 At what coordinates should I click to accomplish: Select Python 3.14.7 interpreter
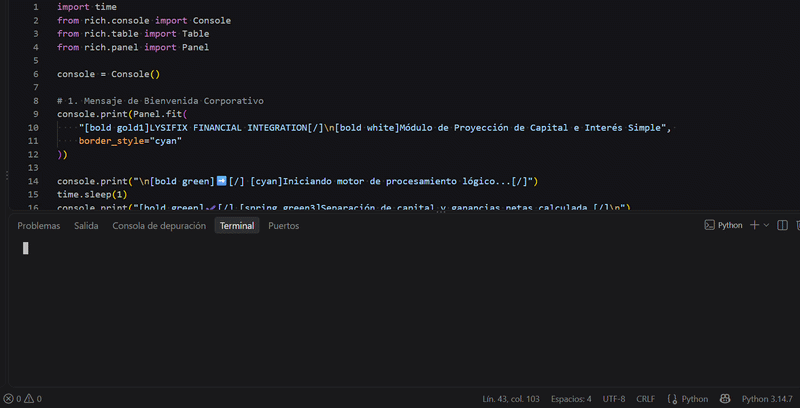click(767, 399)
